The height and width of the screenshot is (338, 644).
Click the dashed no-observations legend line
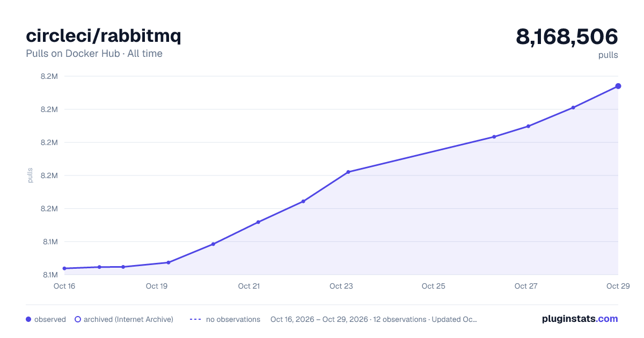click(x=195, y=319)
